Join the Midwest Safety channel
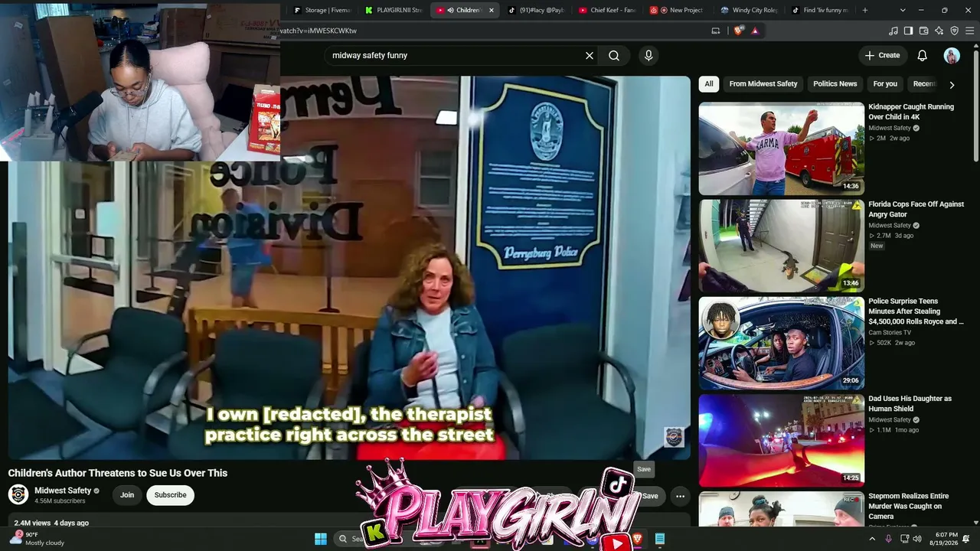The width and height of the screenshot is (980, 551). [x=127, y=495]
